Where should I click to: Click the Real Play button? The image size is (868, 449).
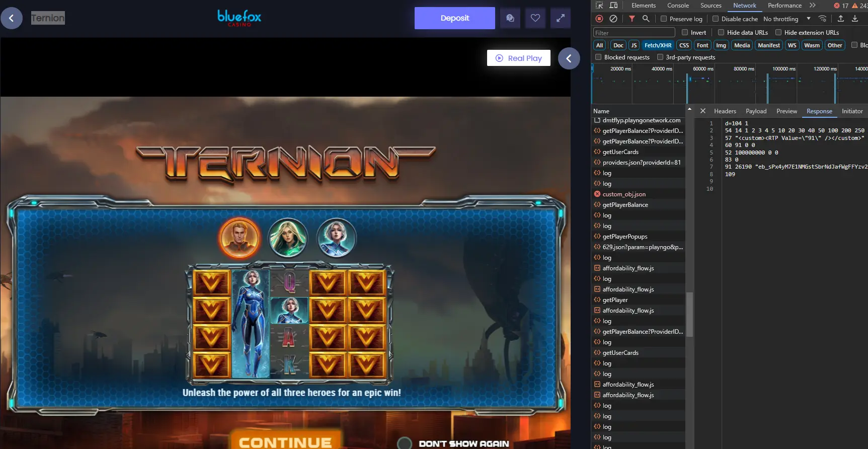(519, 58)
